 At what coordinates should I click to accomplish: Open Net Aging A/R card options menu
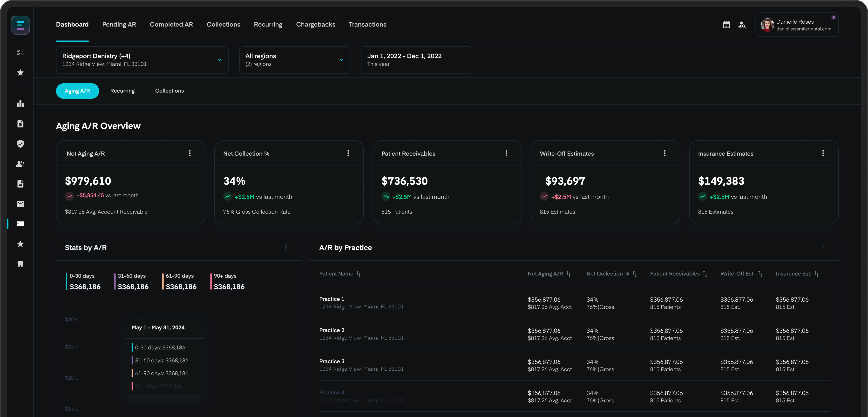[x=190, y=153]
